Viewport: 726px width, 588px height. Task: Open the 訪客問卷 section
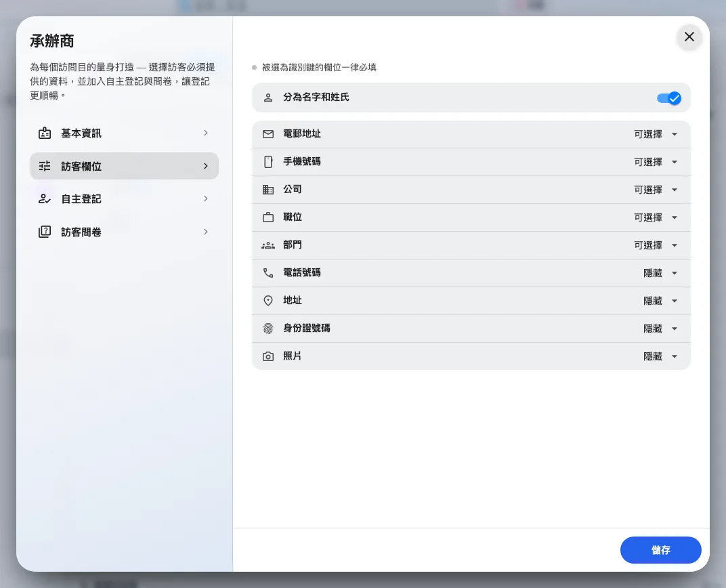tap(124, 232)
